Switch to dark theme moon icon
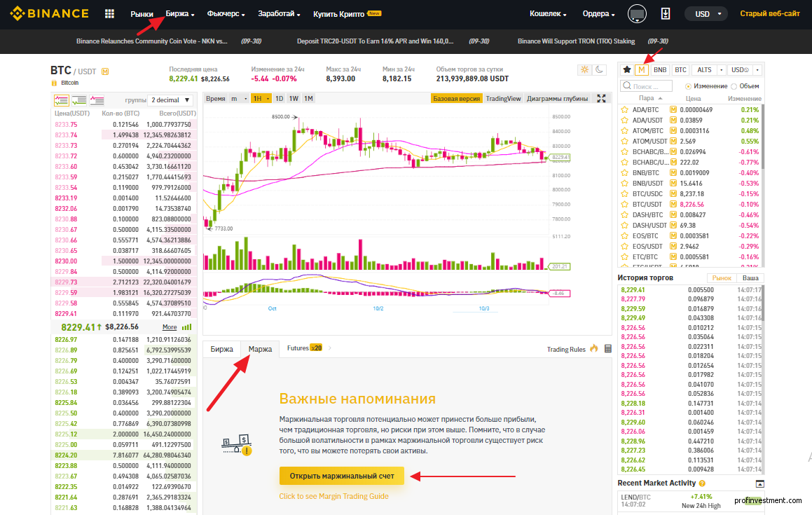Image resolution: width=812 pixels, height=515 pixels. 599,70
